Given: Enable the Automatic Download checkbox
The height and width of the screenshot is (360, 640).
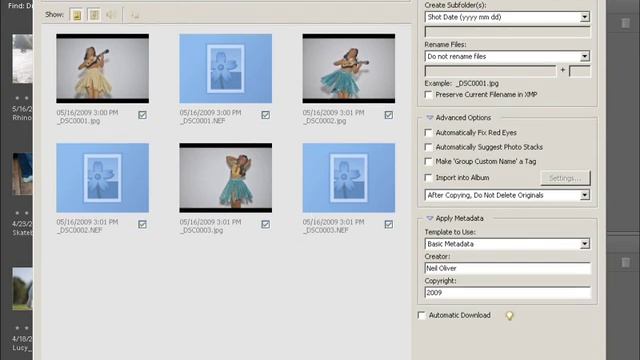Looking at the screenshot, I should [422, 315].
